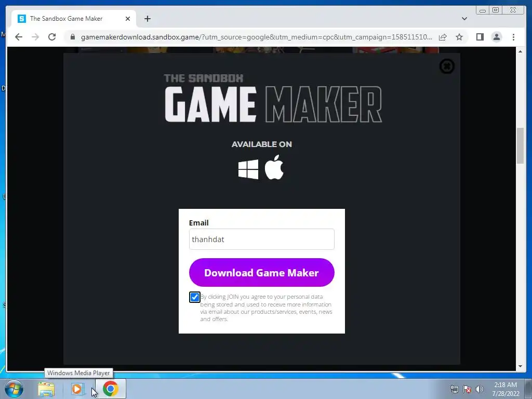The image size is (532, 399).
Task: Close The Sandbox Game Maker tab
Action: (128, 19)
